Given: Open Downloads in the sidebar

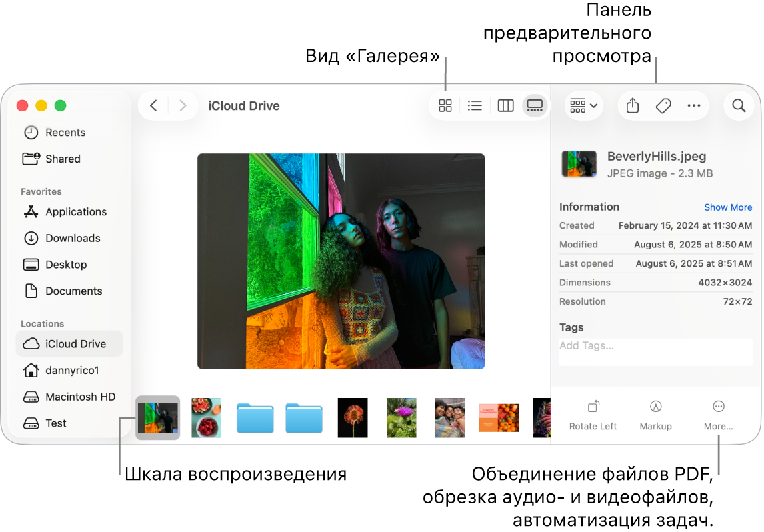Looking at the screenshot, I should pyautogui.click(x=69, y=238).
